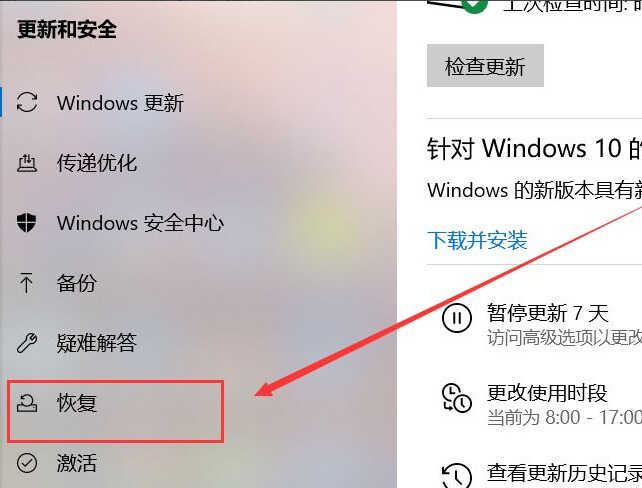Open Windows 安全中心 from the sidebar
642x488 pixels.
[199, 223]
